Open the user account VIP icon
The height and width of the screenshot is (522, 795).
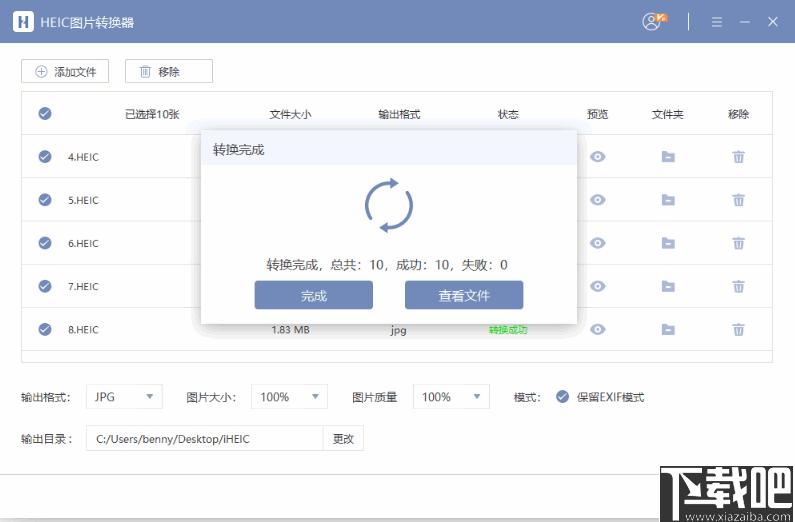click(x=654, y=21)
